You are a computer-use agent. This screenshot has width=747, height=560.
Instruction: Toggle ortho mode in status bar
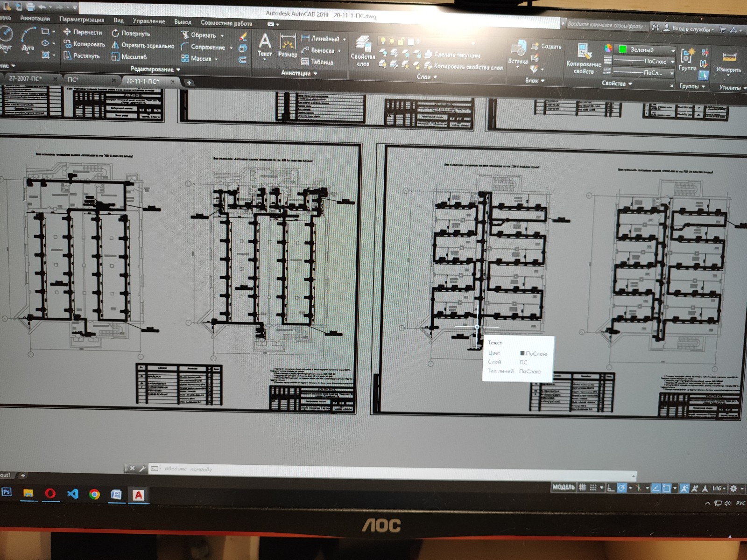[x=611, y=488]
